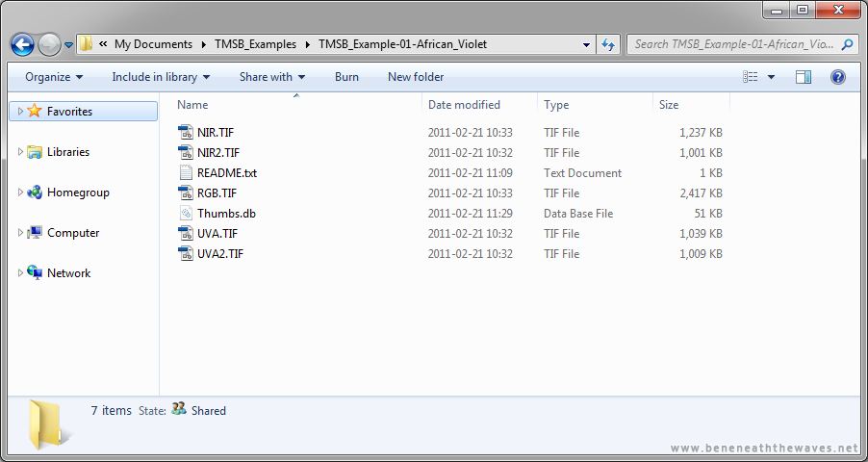Click the Refresh button beside the address bar

[x=608, y=44]
